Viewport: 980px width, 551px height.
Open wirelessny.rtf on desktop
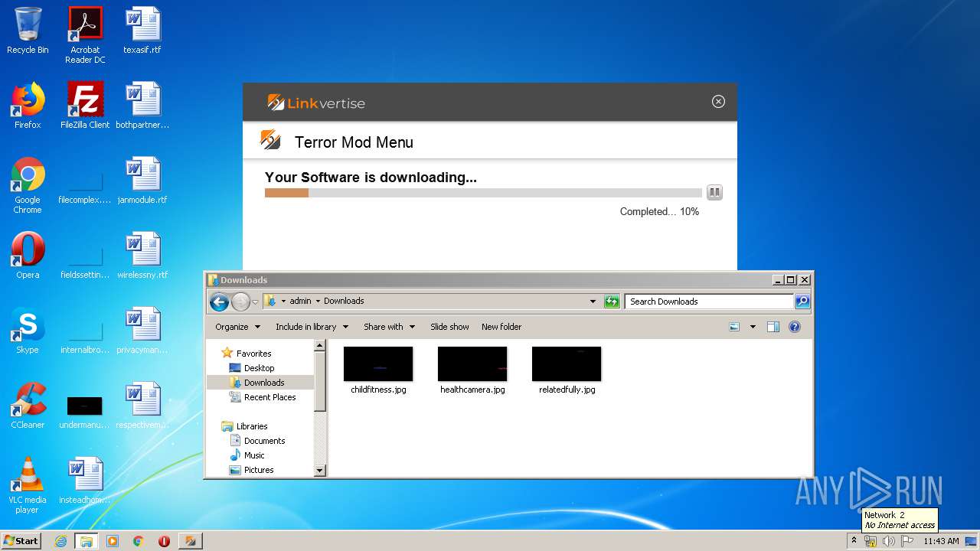coord(142,256)
